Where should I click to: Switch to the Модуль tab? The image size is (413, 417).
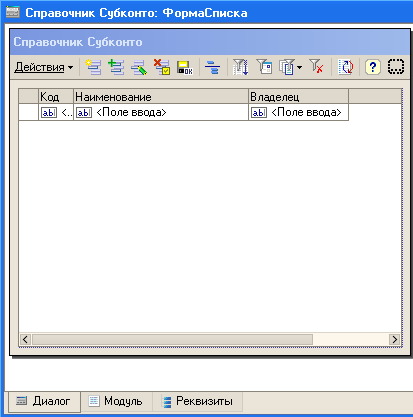pyautogui.click(x=116, y=401)
